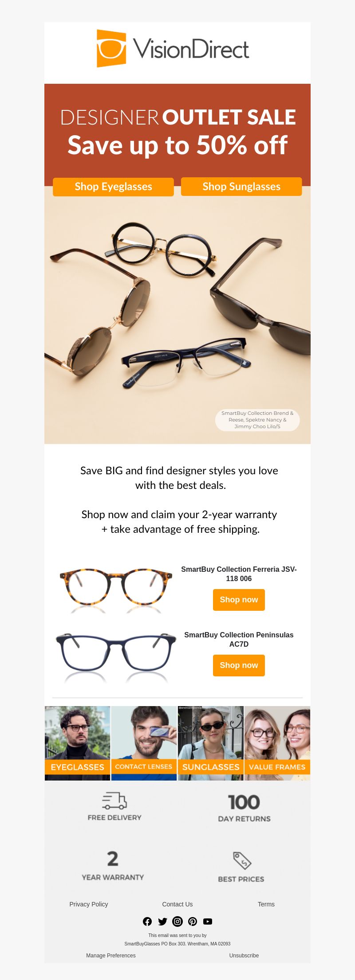Open the Pinterest icon

[193, 921]
